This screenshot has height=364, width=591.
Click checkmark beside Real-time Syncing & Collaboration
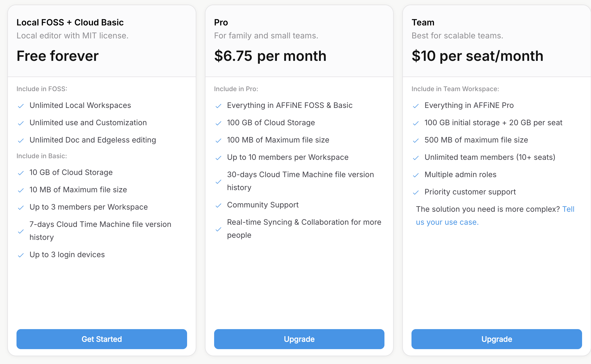coord(218,229)
